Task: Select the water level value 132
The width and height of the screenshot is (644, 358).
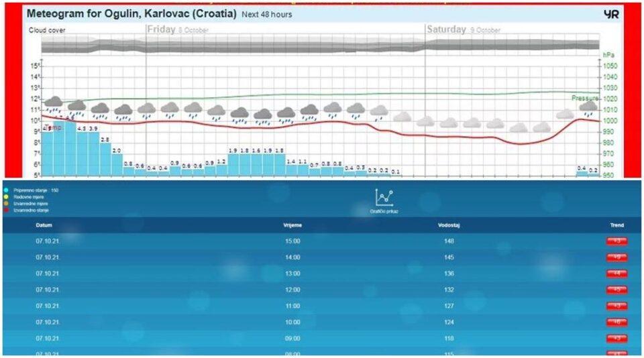Action: (x=449, y=290)
